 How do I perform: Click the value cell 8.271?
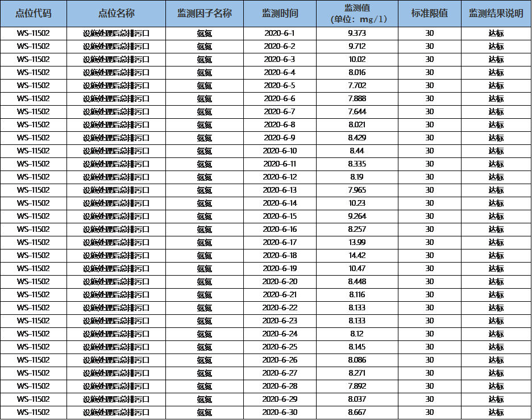coord(358,373)
